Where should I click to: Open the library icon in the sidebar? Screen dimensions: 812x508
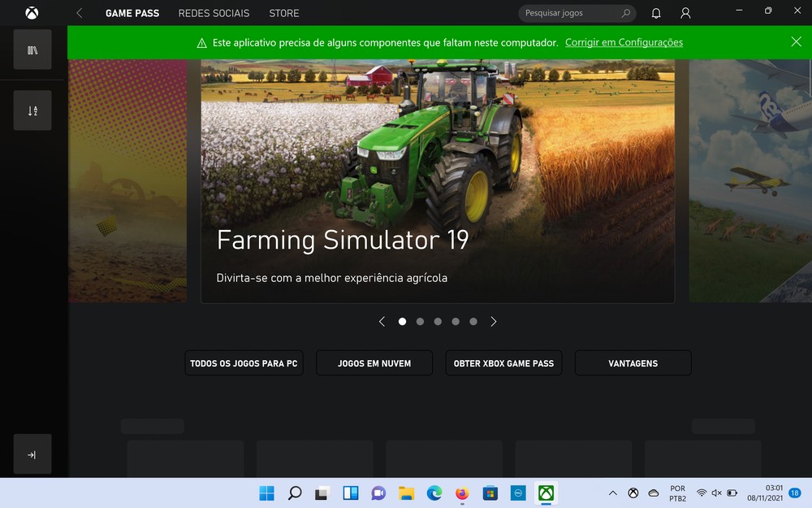coord(32,50)
